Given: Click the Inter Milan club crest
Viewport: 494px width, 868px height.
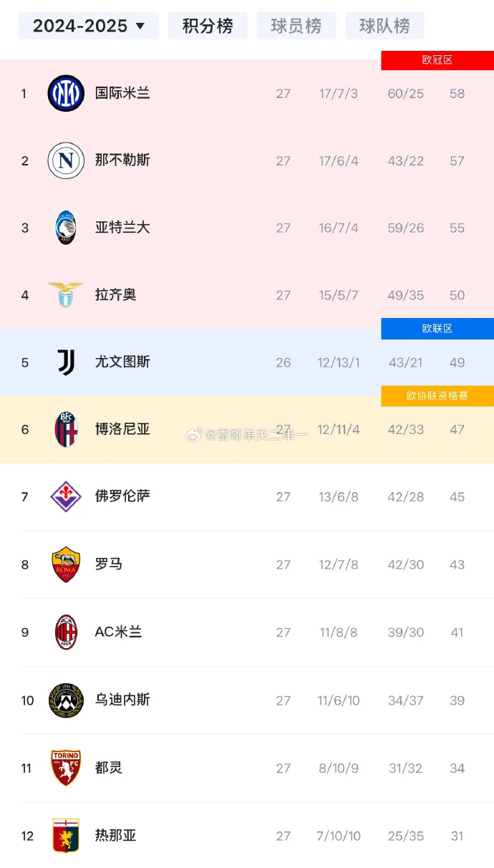Looking at the screenshot, I should (66, 93).
